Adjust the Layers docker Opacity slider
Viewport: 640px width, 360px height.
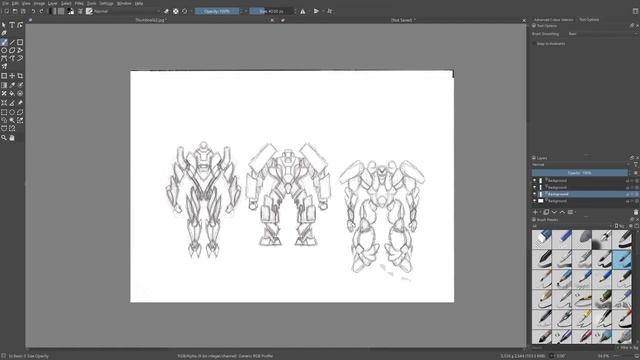[580, 173]
